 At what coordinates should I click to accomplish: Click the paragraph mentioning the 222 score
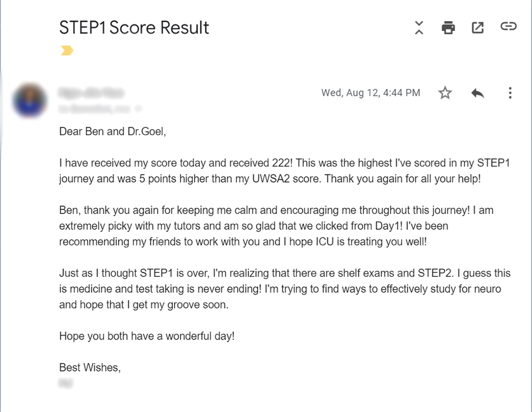285,171
